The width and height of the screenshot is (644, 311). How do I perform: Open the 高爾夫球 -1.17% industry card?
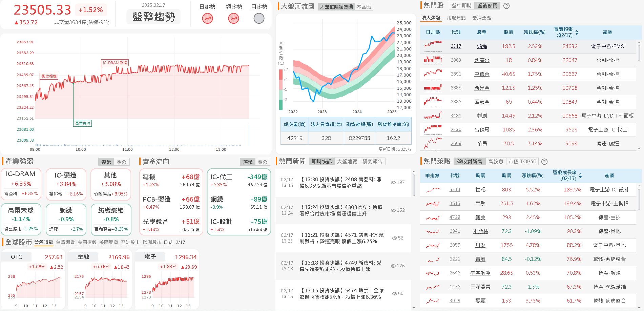pyautogui.click(x=21, y=219)
